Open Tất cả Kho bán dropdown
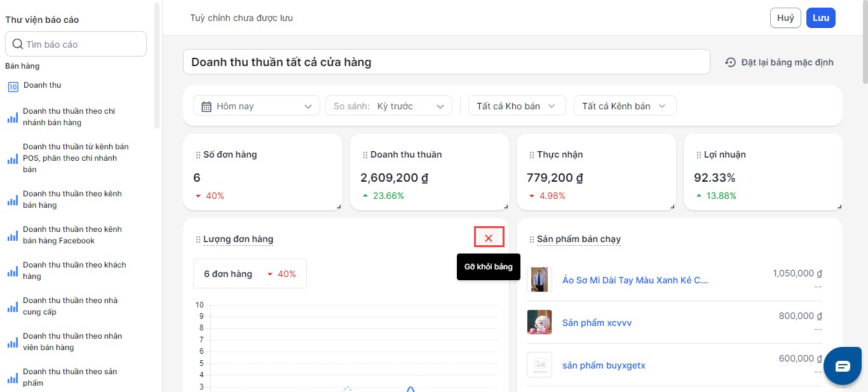The width and height of the screenshot is (868, 392). coord(516,106)
